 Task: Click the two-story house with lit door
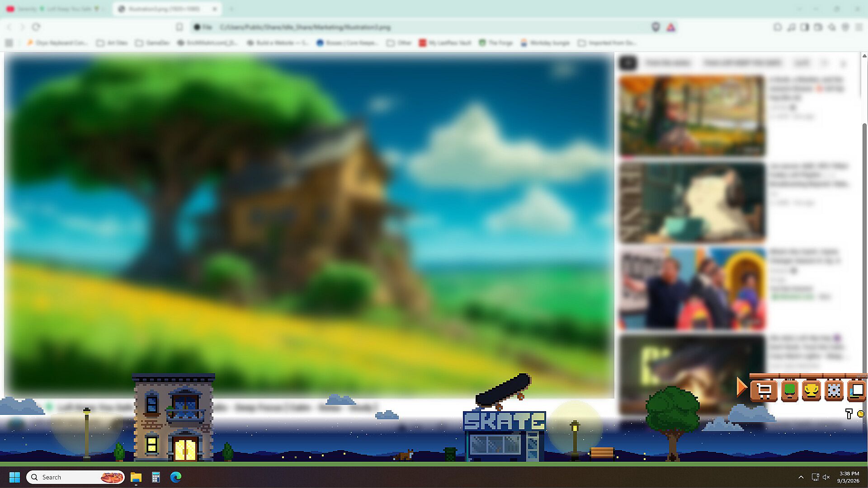click(174, 418)
